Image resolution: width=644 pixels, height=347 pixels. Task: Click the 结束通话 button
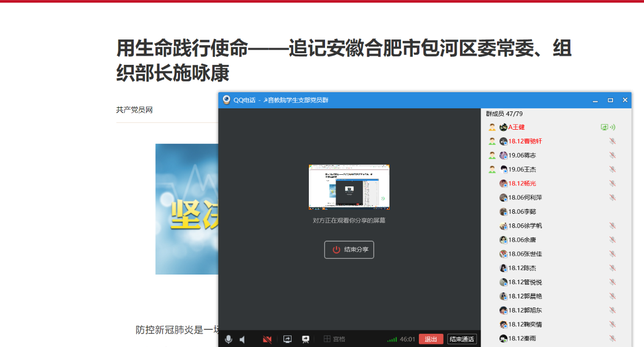[461, 339]
